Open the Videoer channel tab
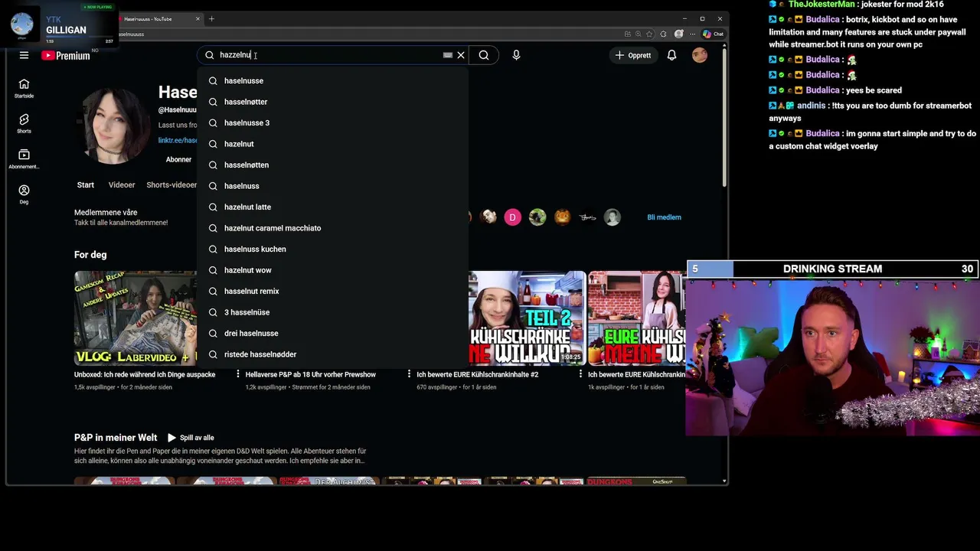Viewport: 980px width, 551px height. coord(122,184)
